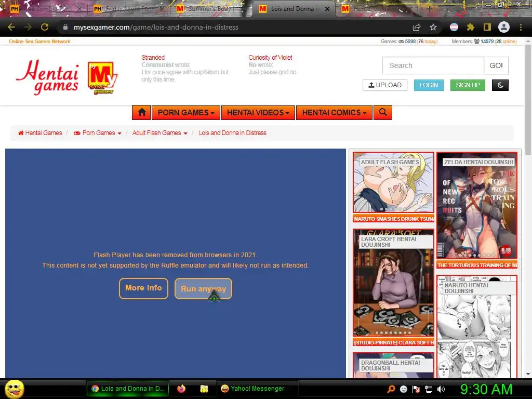Image resolution: width=532 pixels, height=399 pixels.
Task: Click the network tray icon
Action: click(429, 389)
